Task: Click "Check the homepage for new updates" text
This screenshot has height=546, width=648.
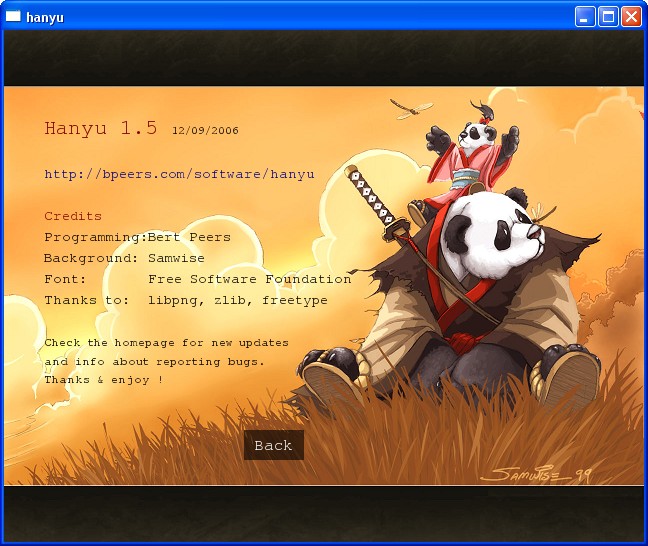Action: tap(166, 343)
